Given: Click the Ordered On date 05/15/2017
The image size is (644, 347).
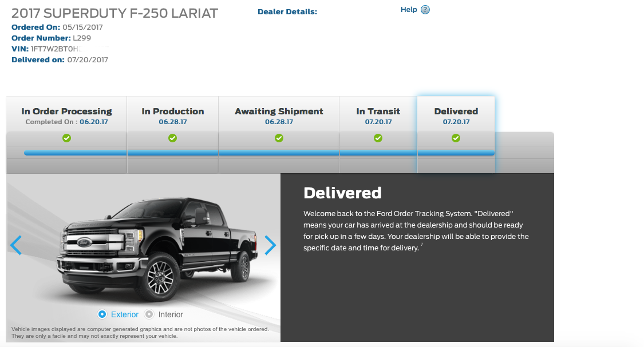Looking at the screenshot, I should pos(82,27).
